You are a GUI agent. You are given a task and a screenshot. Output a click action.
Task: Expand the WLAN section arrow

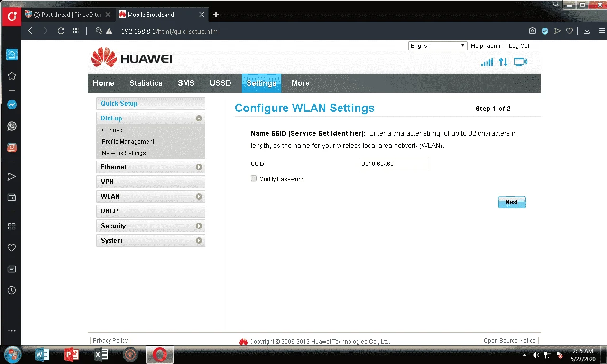point(199,197)
